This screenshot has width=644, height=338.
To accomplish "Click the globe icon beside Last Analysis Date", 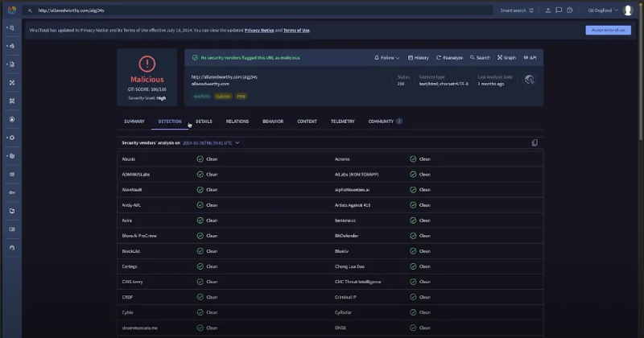I will [x=530, y=80].
